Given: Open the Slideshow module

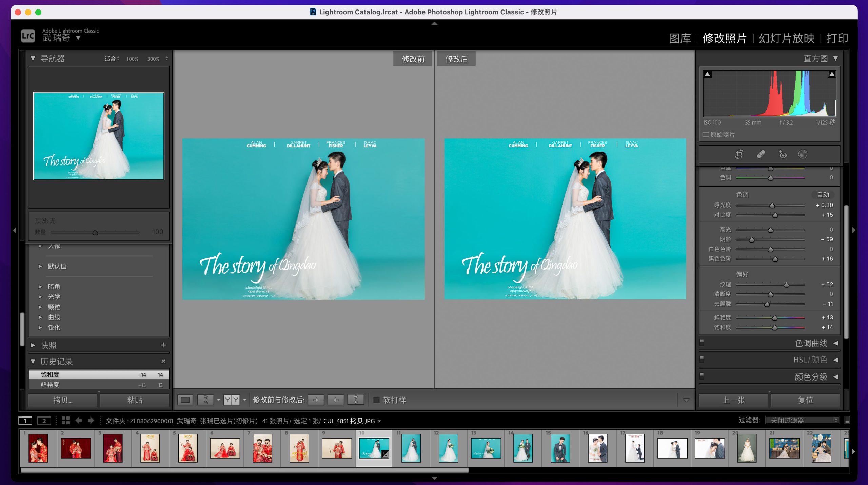Looking at the screenshot, I should (786, 38).
